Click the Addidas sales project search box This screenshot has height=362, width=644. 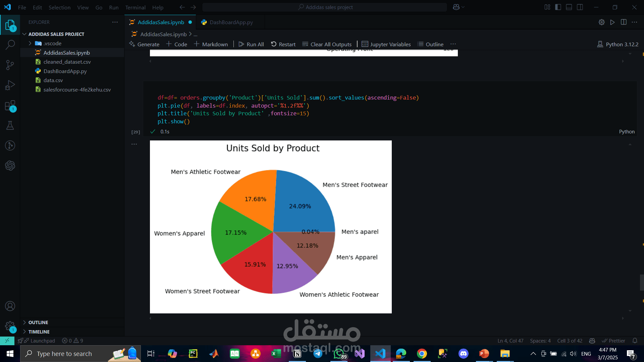(x=325, y=7)
